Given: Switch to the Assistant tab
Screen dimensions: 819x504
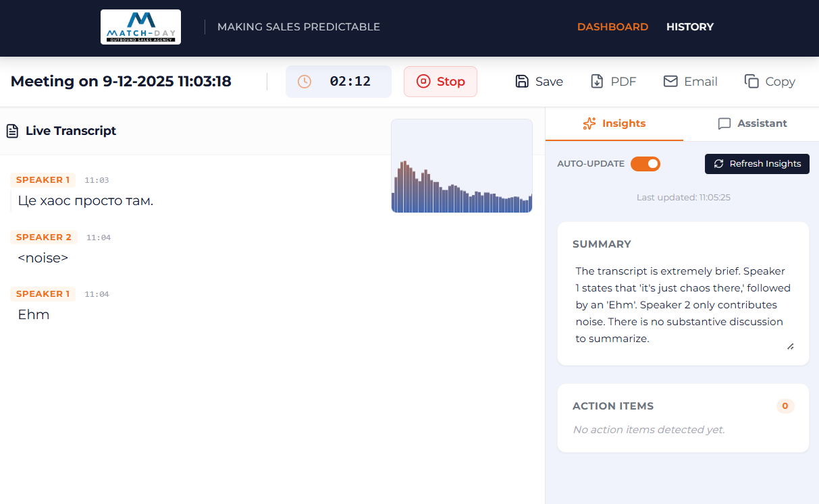Looking at the screenshot, I should tap(752, 123).
